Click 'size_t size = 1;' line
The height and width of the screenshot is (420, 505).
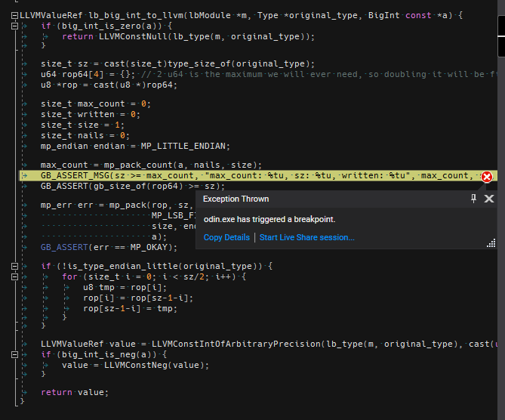pyautogui.click(x=82, y=125)
